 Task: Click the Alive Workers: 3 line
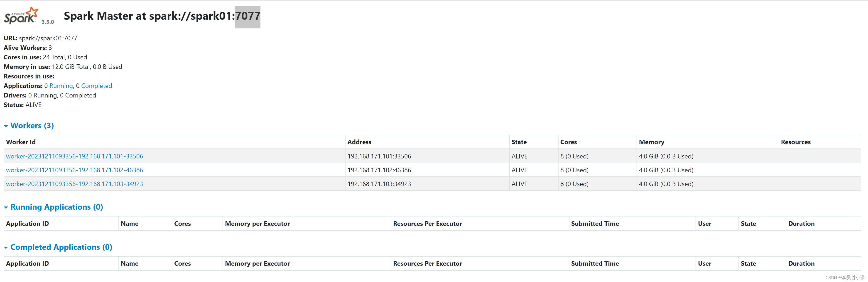(28, 47)
